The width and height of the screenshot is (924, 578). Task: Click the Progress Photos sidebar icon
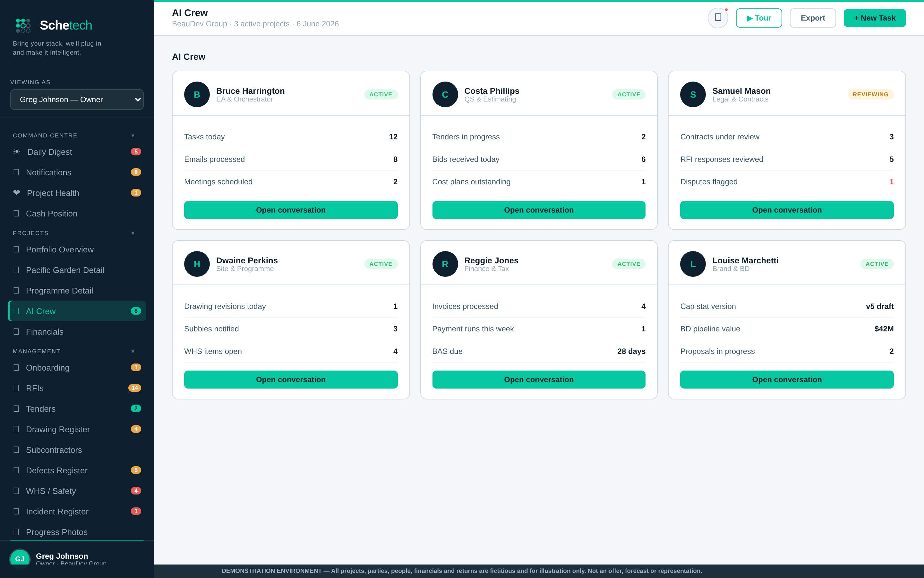[x=16, y=532]
